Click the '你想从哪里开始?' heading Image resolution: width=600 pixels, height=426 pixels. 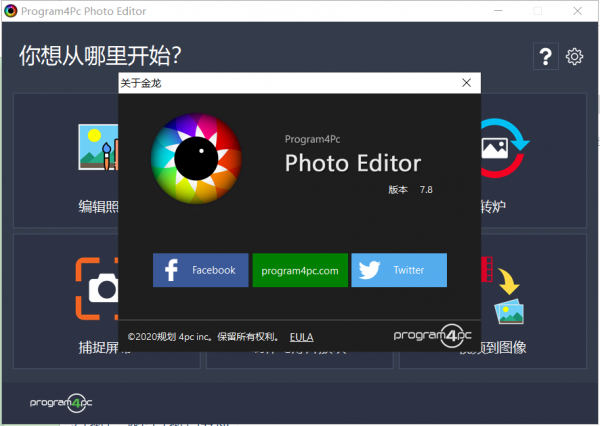tap(100, 56)
